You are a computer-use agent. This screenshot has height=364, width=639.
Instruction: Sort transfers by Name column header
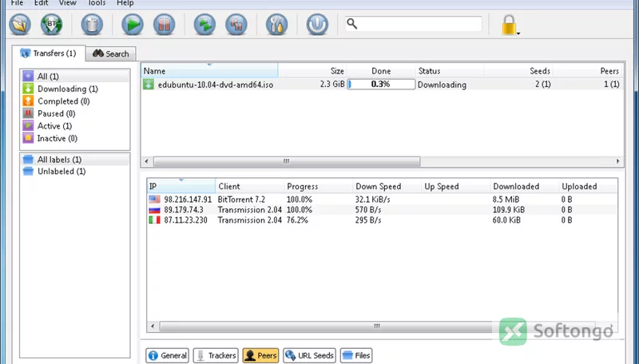tap(209, 71)
